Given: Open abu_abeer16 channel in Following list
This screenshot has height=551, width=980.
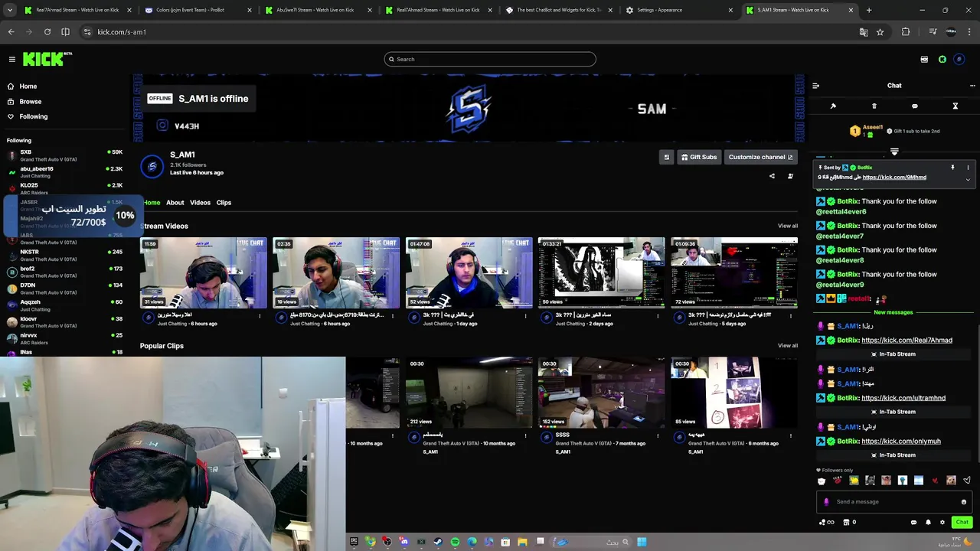Looking at the screenshot, I should pos(64,172).
